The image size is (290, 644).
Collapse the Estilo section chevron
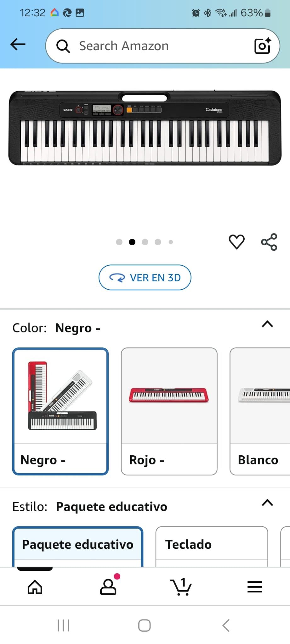pos(267,503)
